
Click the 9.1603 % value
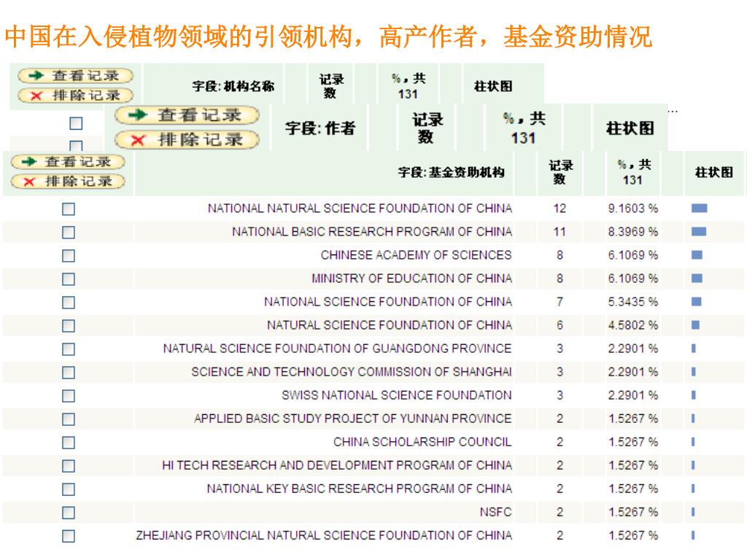click(632, 208)
